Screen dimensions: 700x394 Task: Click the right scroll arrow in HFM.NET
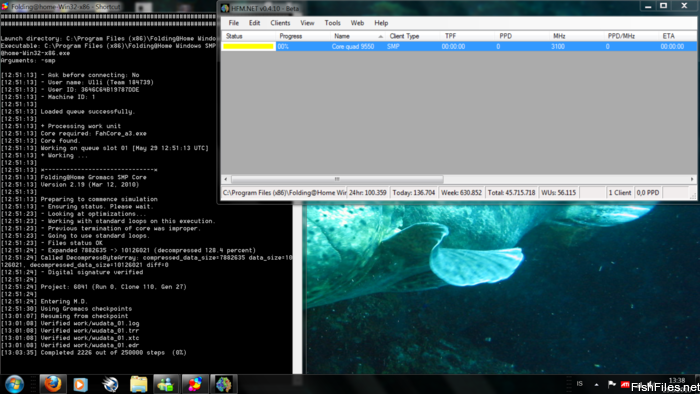pos(692,179)
